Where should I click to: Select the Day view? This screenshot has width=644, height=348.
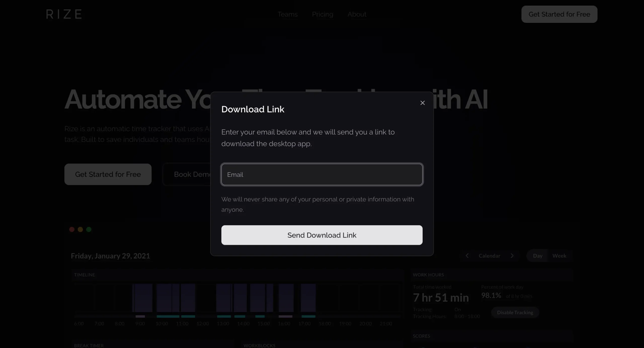538,255
